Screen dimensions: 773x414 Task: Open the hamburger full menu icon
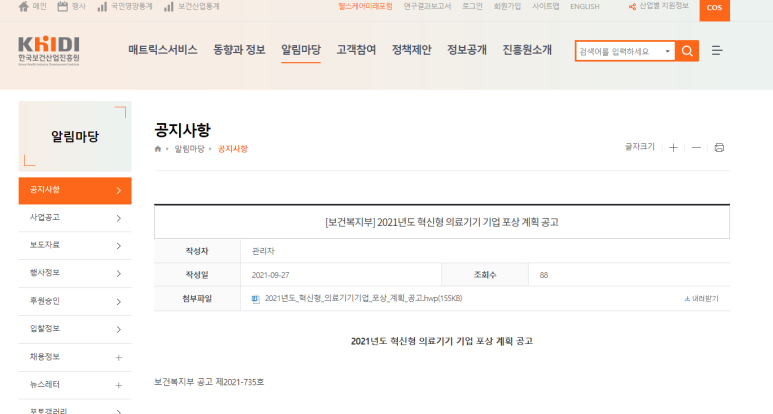[717, 50]
